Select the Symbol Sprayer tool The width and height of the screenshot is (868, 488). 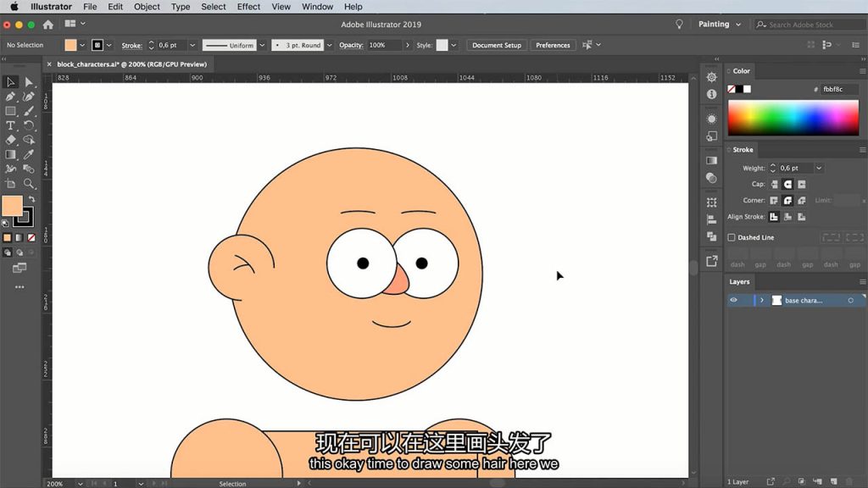click(x=10, y=169)
